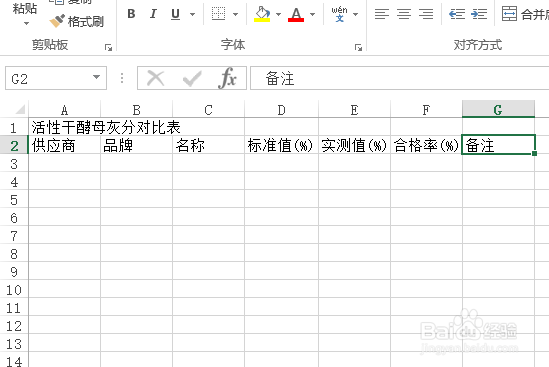Select column E header
This screenshot has height=367, width=549.
[354, 110]
